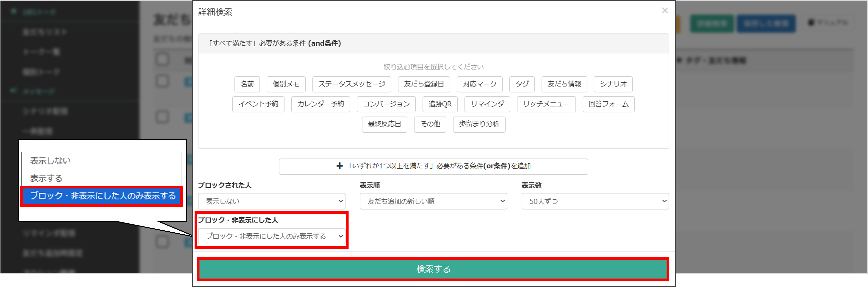
Task: Select the 対応マーク filter item
Action: 479,84
